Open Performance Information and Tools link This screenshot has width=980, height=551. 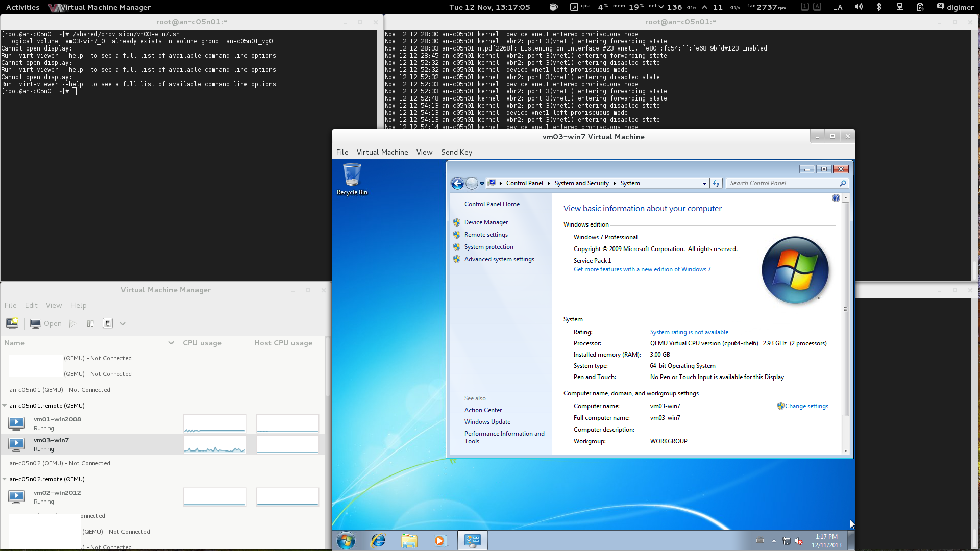pyautogui.click(x=504, y=437)
